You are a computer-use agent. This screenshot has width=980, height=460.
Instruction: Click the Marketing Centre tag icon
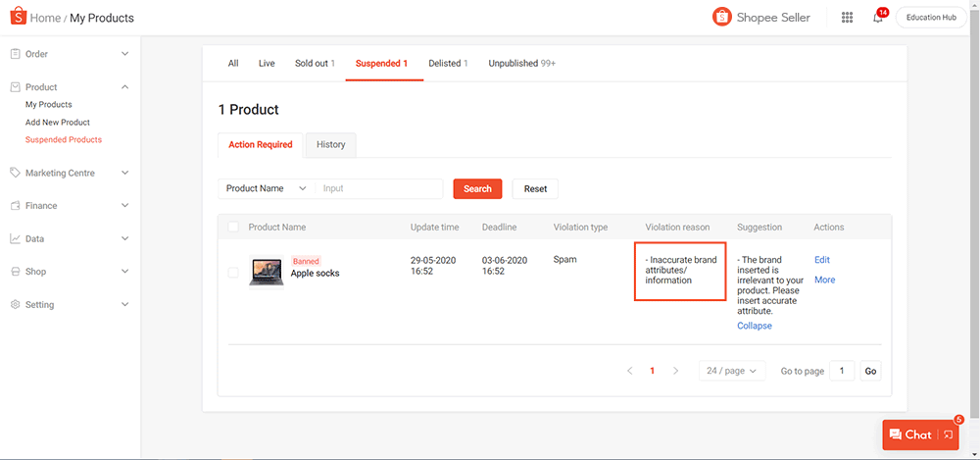[16, 173]
